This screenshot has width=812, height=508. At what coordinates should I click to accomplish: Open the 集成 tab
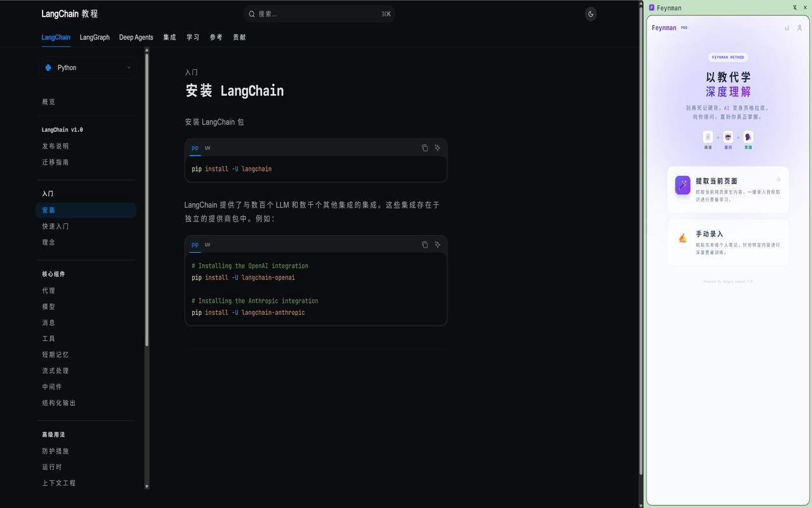pyautogui.click(x=169, y=37)
